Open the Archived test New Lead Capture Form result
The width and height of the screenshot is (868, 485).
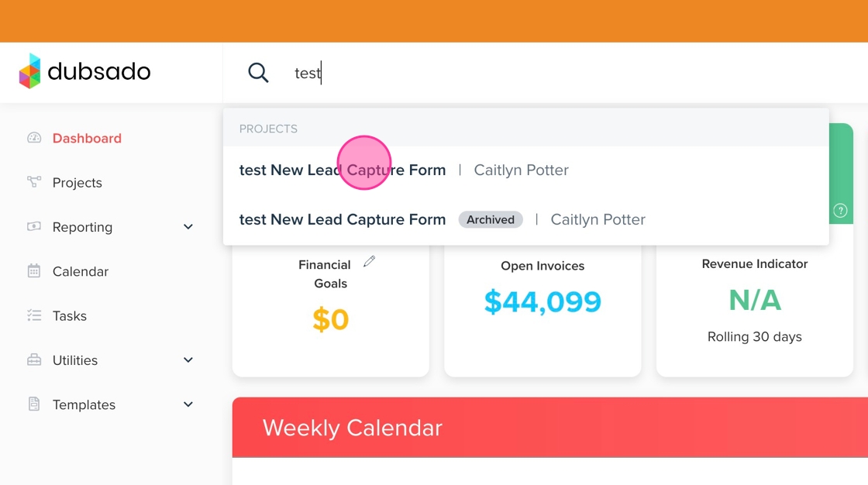tap(343, 220)
